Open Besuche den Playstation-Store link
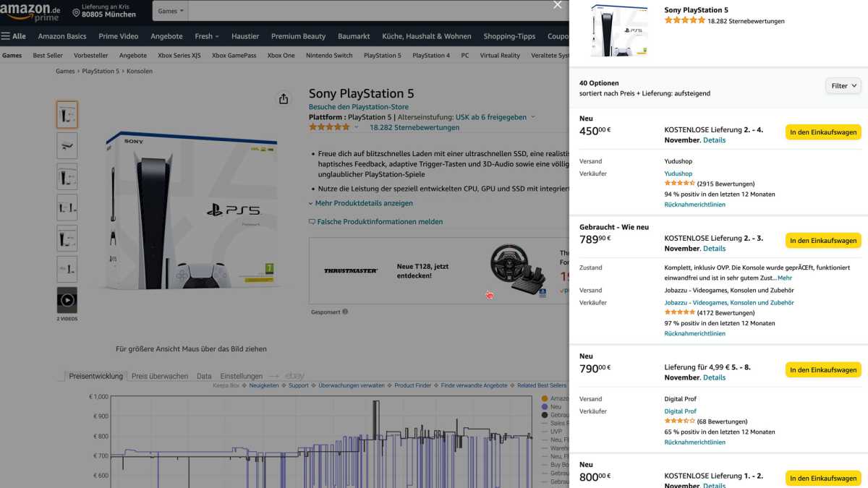Screen dimensions: 868x488 point(359,107)
